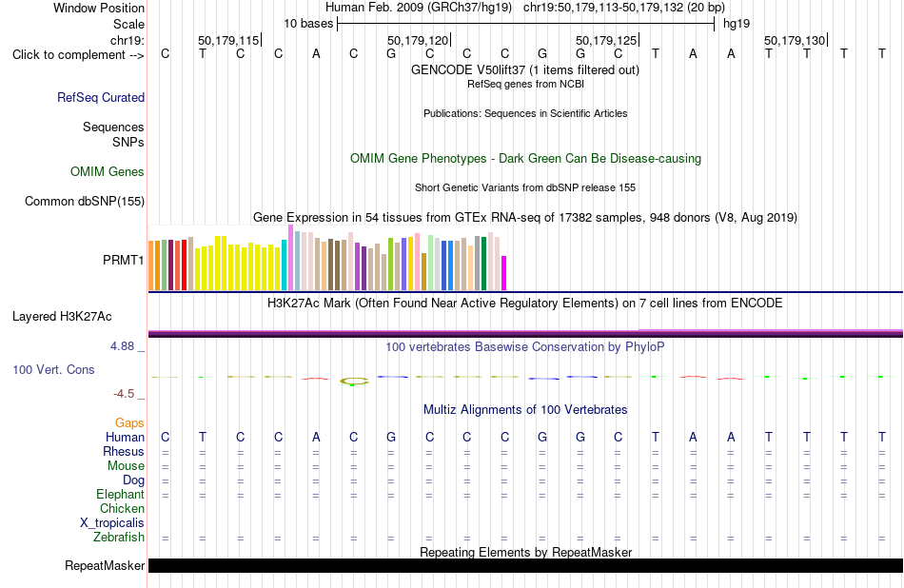Viewport: 904px width, 588px height.
Task: Click the 'Click to complement -->' label
Action: tap(78, 55)
